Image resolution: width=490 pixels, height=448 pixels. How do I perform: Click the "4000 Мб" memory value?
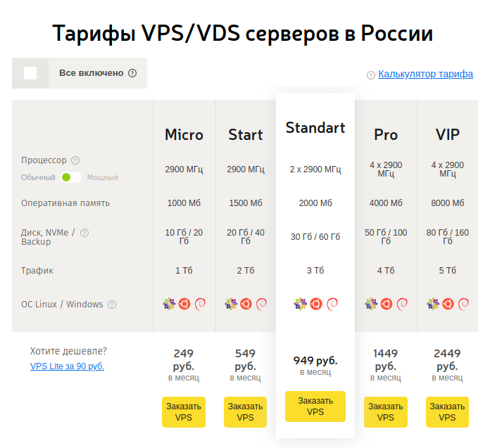386,203
